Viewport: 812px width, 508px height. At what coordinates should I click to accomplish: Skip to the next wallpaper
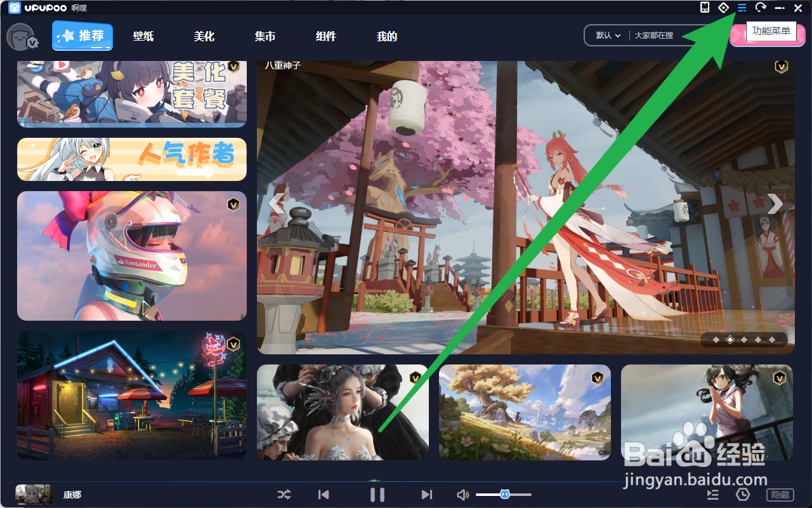pos(426,495)
